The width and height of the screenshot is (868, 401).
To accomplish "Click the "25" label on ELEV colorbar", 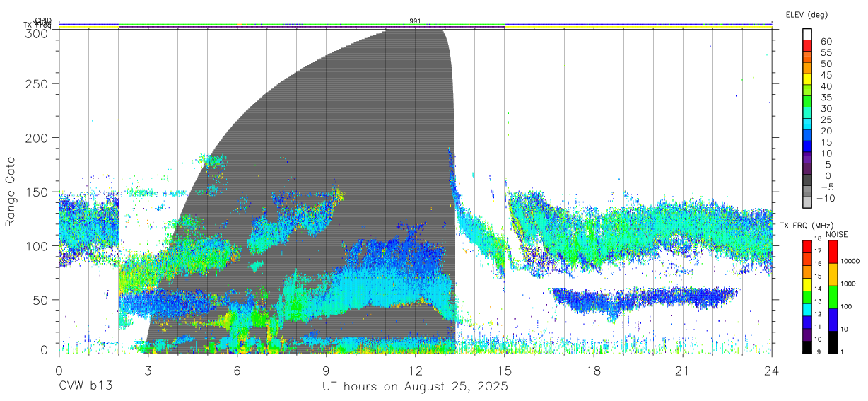I will [x=826, y=120].
